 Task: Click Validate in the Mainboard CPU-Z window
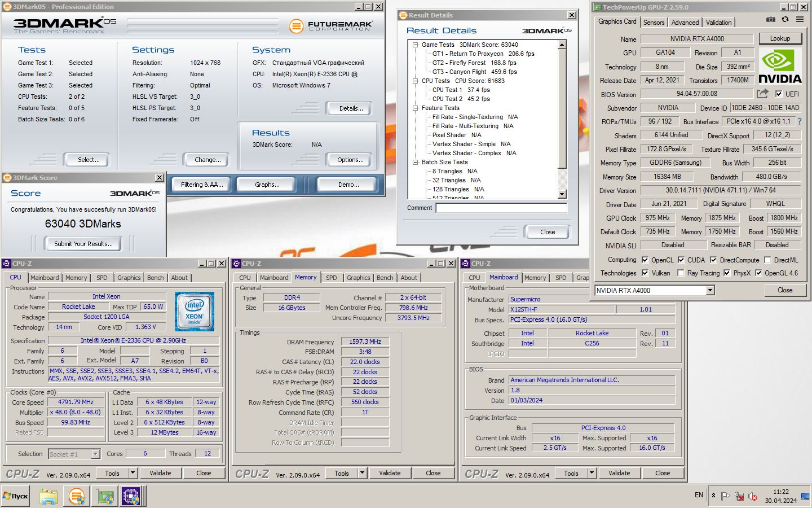pos(619,473)
